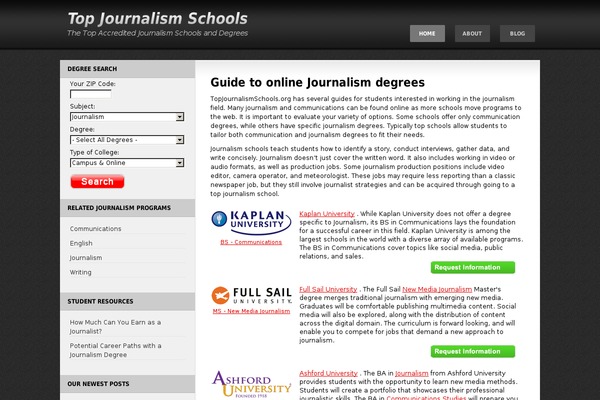
Task: Click the RELATED JOURNALISM PROGRAMS header
Action: [x=119, y=208]
